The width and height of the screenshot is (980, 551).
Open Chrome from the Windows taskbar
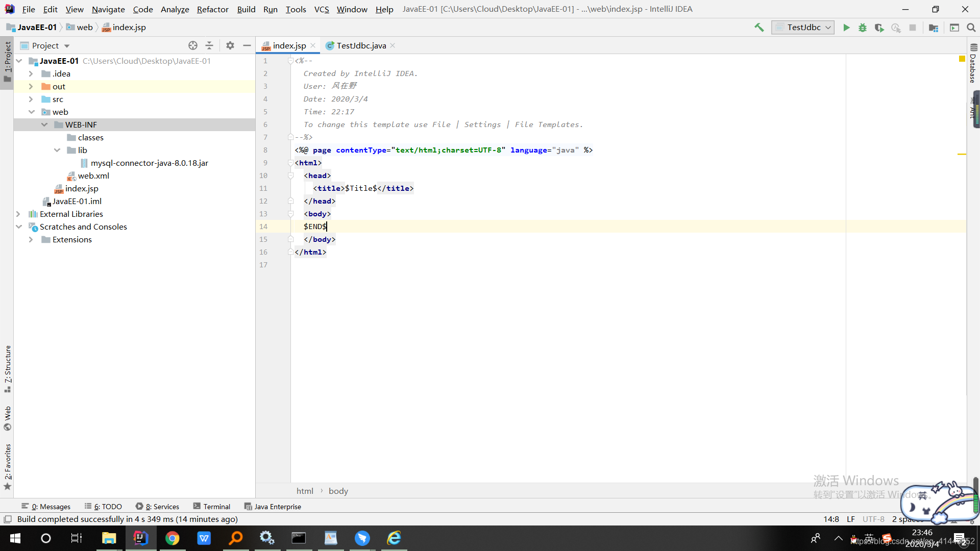pyautogui.click(x=173, y=538)
